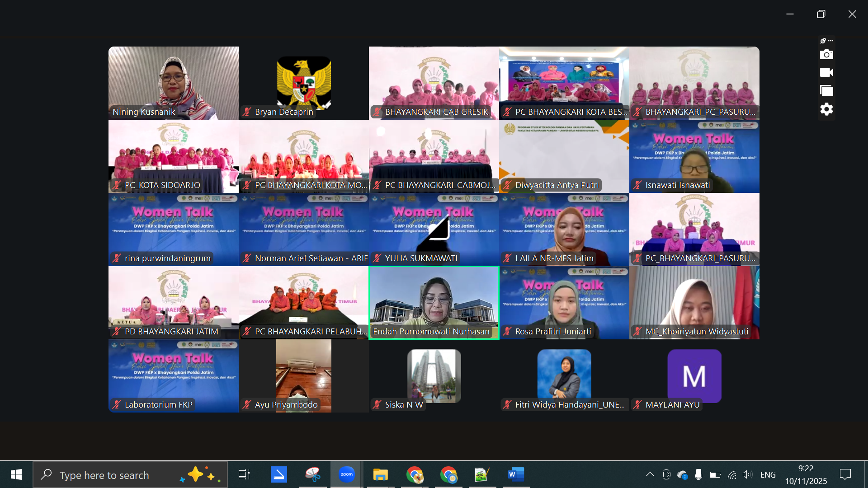Open File Explorer from taskbar
Screen dimensions: 868x488
click(381, 474)
